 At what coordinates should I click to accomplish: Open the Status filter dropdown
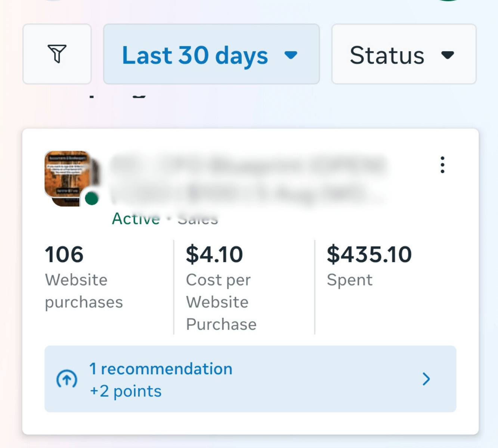point(387,55)
